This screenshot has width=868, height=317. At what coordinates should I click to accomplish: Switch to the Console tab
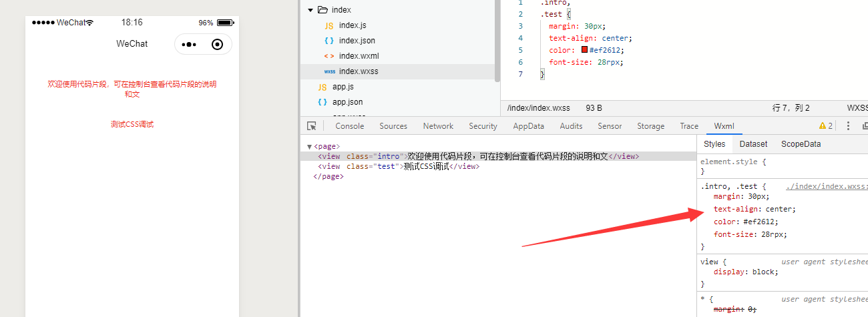click(x=349, y=126)
